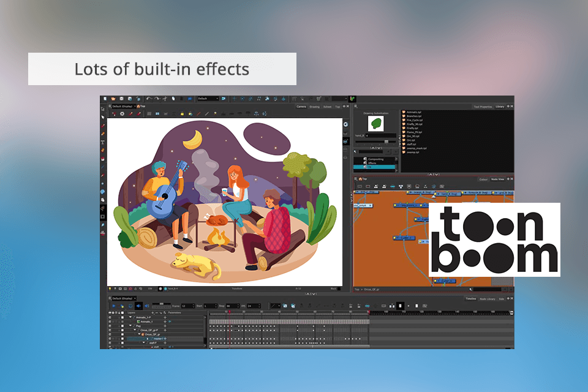Click the Open scene folder icon
Viewport: 588px width, 392px height.
(x=113, y=99)
